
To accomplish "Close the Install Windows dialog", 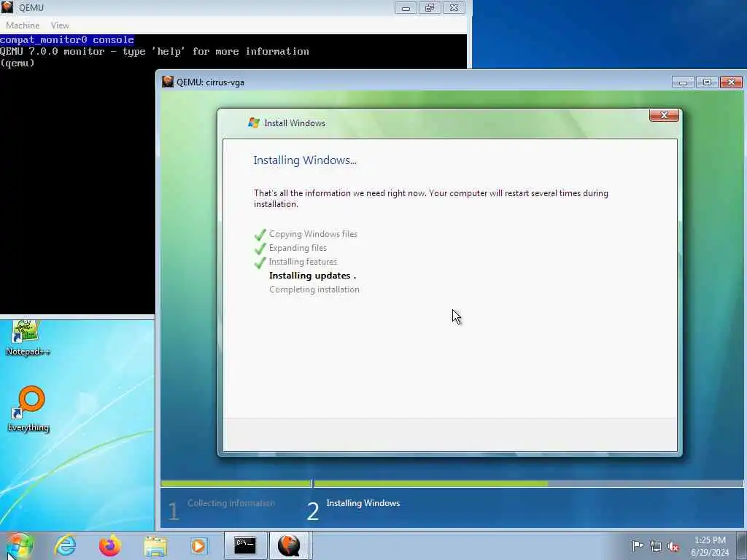I will pos(664,115).
